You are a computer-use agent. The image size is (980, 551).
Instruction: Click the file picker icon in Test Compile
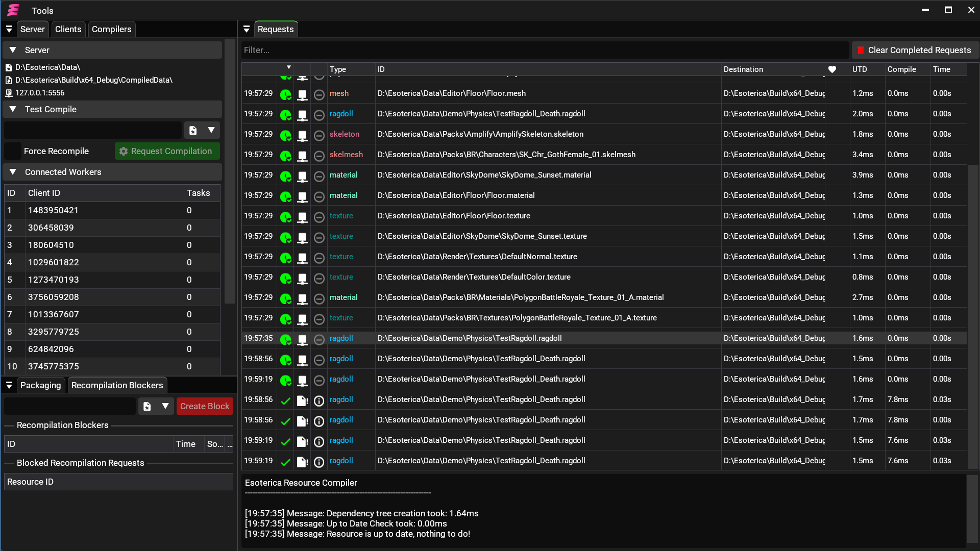coord(193,131)
